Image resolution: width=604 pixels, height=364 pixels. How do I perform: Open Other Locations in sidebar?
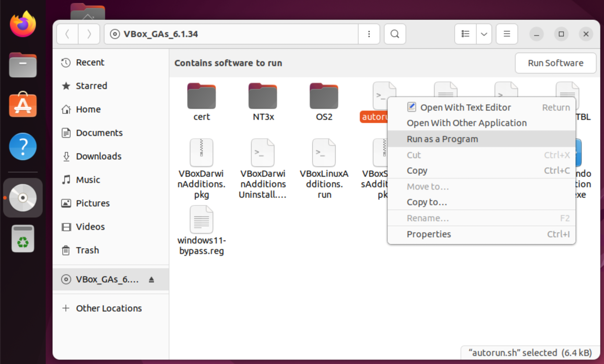coord(111,308)
